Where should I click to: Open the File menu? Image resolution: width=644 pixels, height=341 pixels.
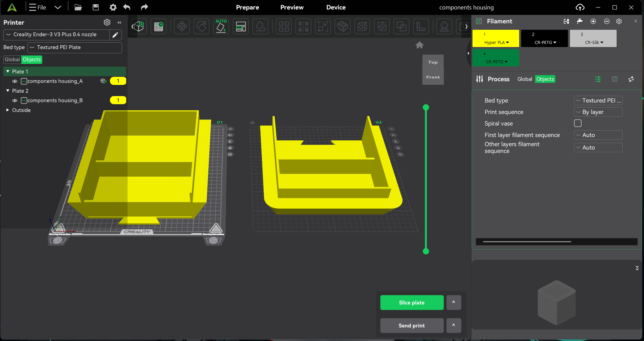[38, 7]
